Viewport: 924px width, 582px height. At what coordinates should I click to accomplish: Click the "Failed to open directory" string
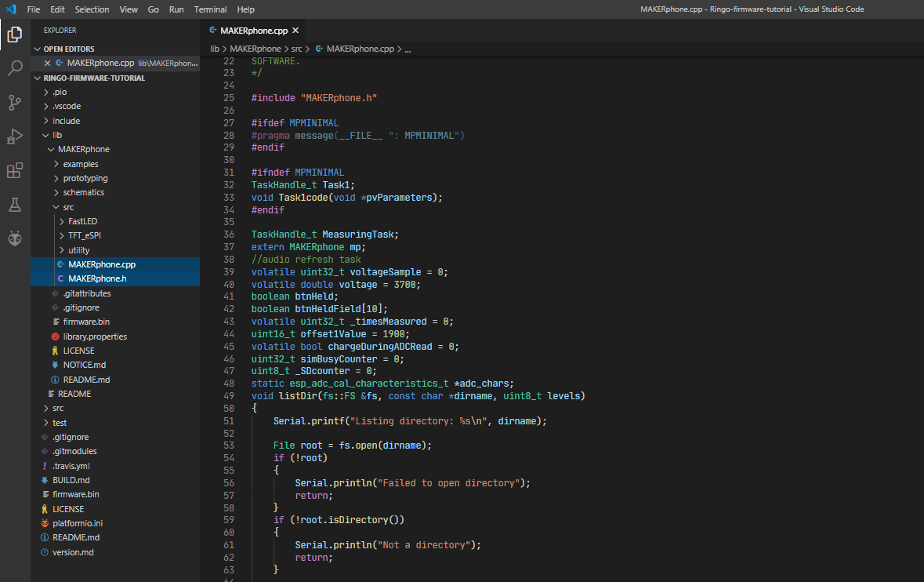coord(448,483)
